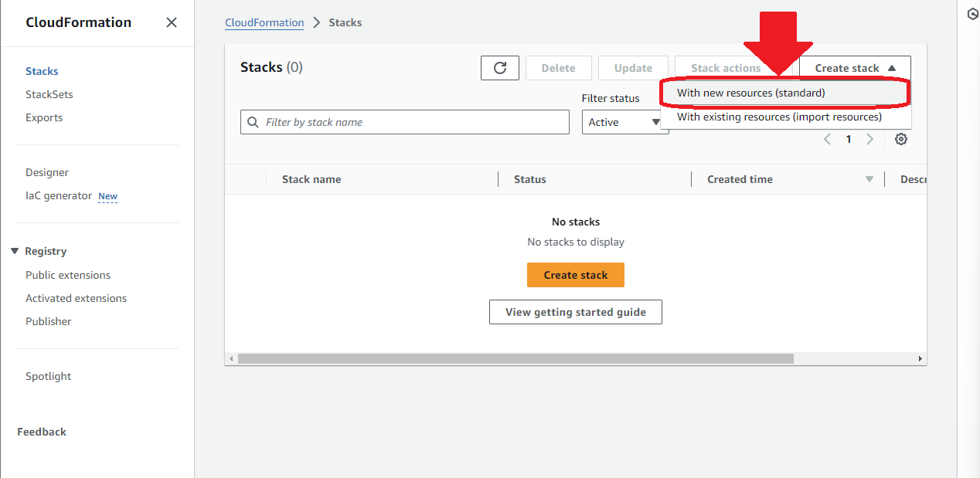Open Publisher in the sidebar

point(48,321)
